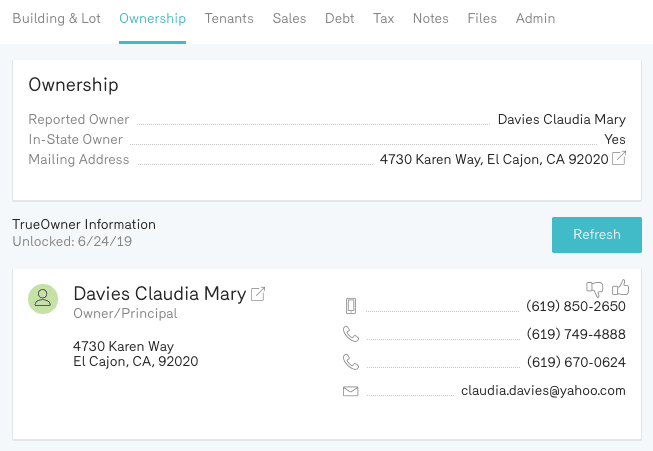Click the claudia.davies@yahoo.com email address
653x451 pixels.
point(543,391)
